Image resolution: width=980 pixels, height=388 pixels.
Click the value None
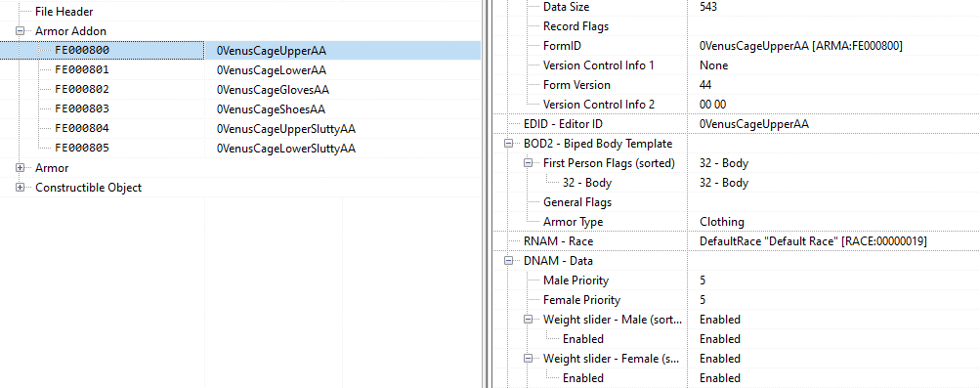[x=714, y=65]
